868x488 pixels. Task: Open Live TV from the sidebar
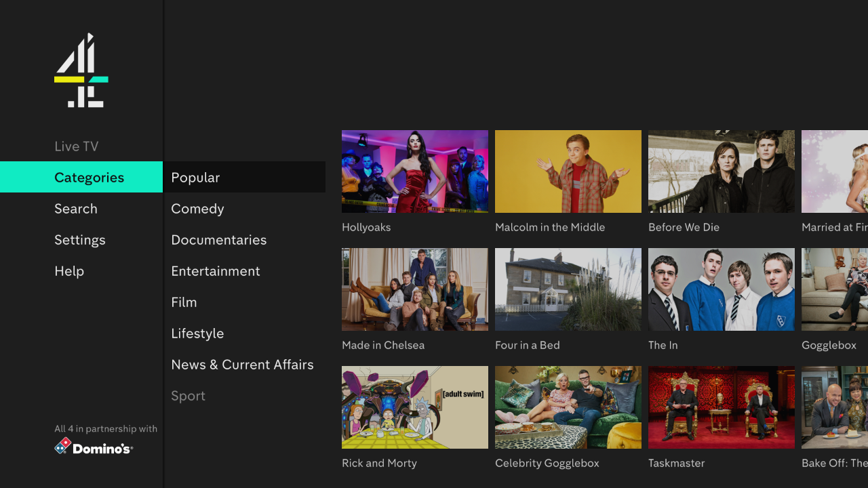point(76,146)
